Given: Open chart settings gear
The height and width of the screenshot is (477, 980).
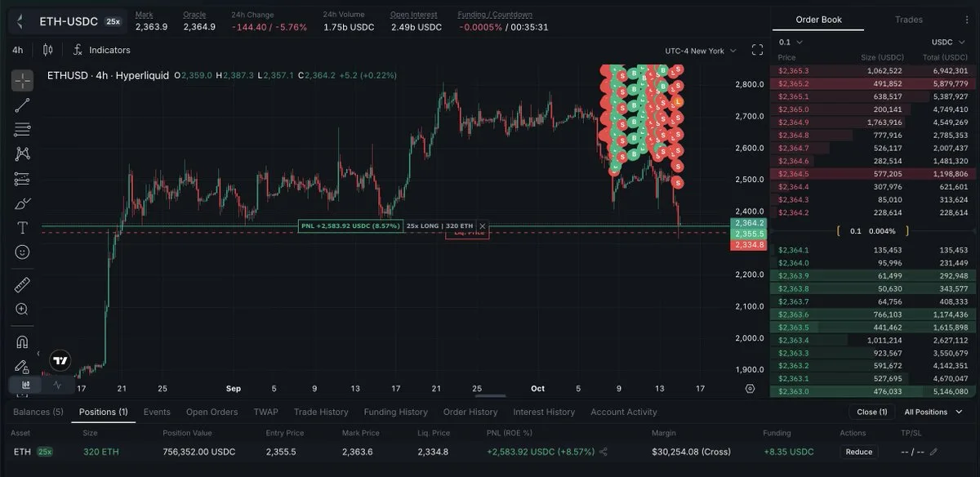Looking at the screenshot, I should click(x=750, y=389).
